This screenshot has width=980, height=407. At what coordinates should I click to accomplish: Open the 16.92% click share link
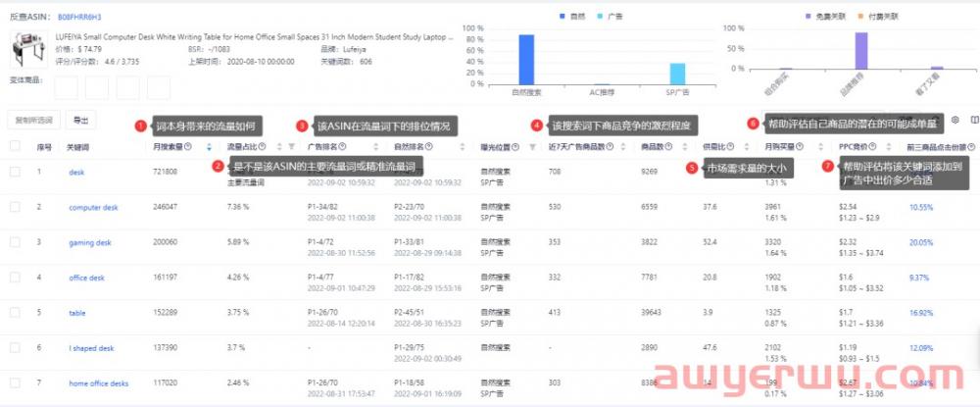coord(921,313)
